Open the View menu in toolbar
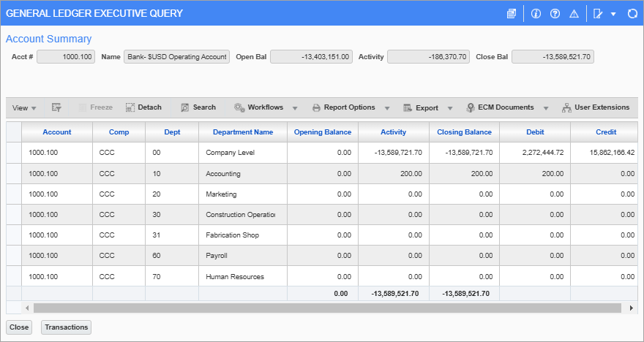This screenshot has height=342, width=644. (x=24, y=108)
